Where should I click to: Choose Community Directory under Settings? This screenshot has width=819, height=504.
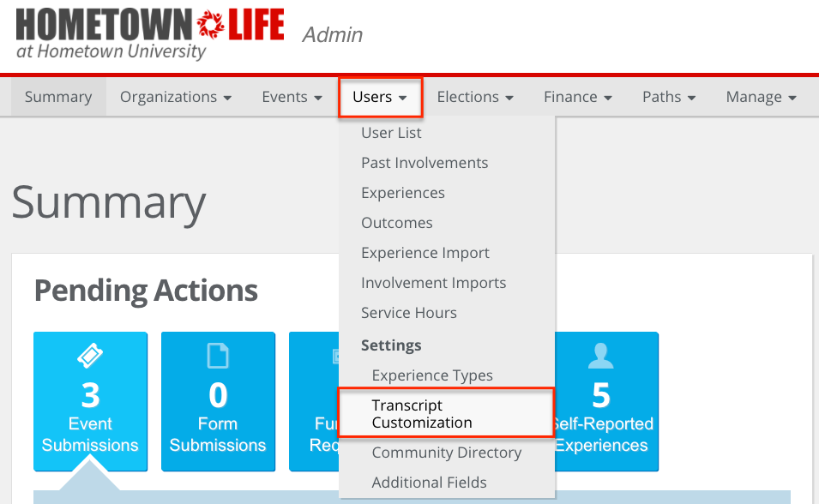click(x=447, y=453)
